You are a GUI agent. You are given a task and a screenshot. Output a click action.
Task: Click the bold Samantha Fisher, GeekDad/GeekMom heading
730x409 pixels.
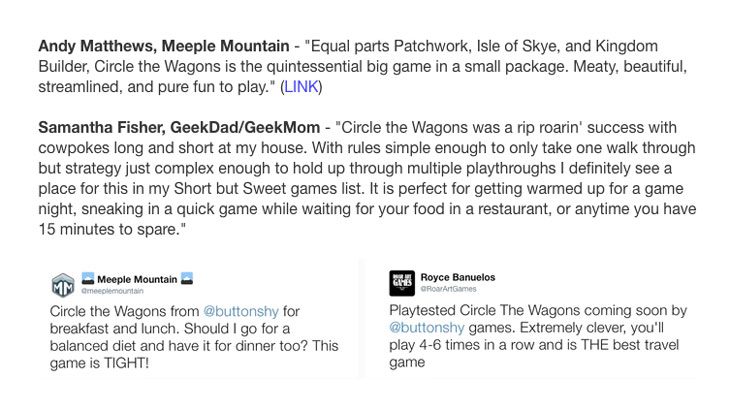(179, 127)
